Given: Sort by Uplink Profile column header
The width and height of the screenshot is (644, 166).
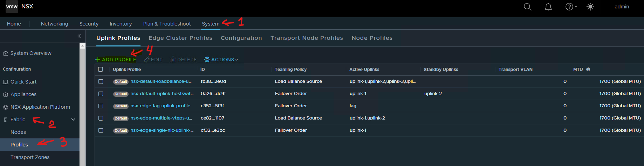Looking at the screenshot, I should (x=127, y=70).
